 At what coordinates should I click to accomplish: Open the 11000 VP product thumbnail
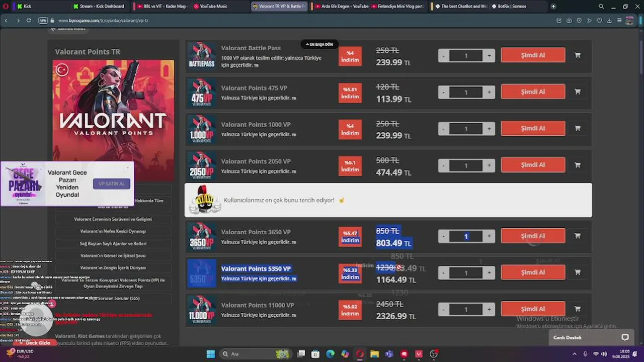point(202,309)
